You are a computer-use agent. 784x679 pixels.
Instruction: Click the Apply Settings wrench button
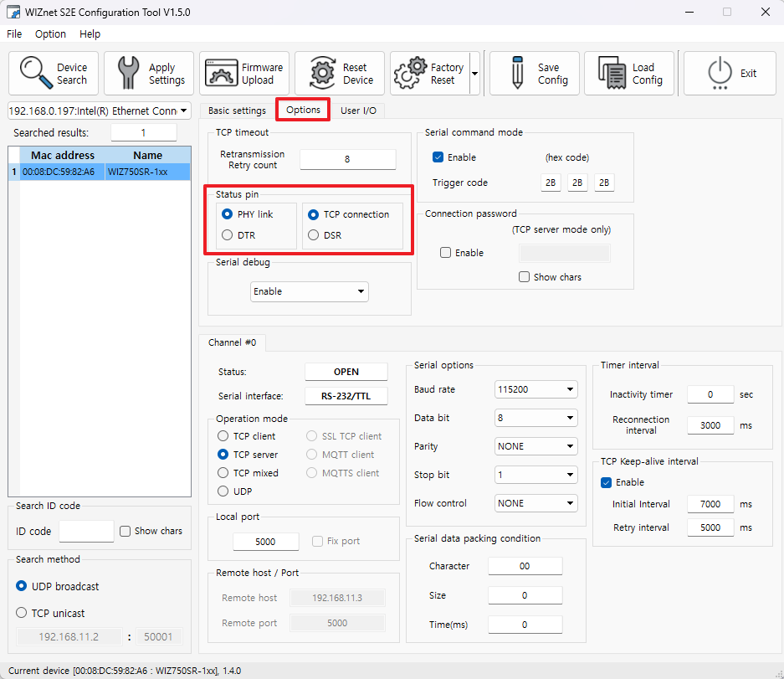click(148, 73)
